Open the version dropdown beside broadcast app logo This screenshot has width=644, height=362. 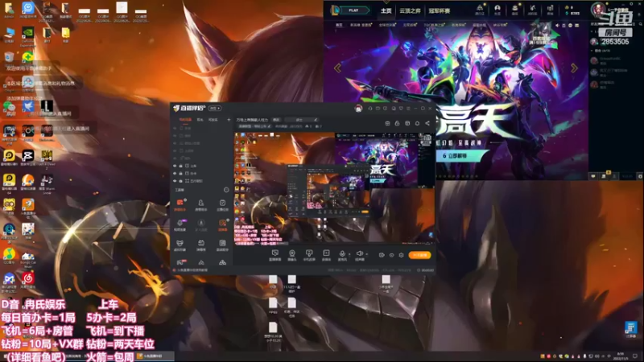coord(215,109)
